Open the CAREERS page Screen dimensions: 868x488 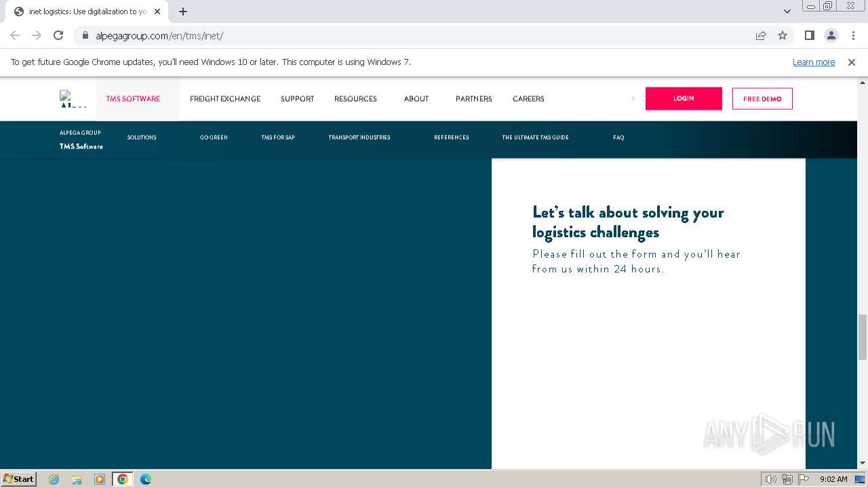click(528, 99)
